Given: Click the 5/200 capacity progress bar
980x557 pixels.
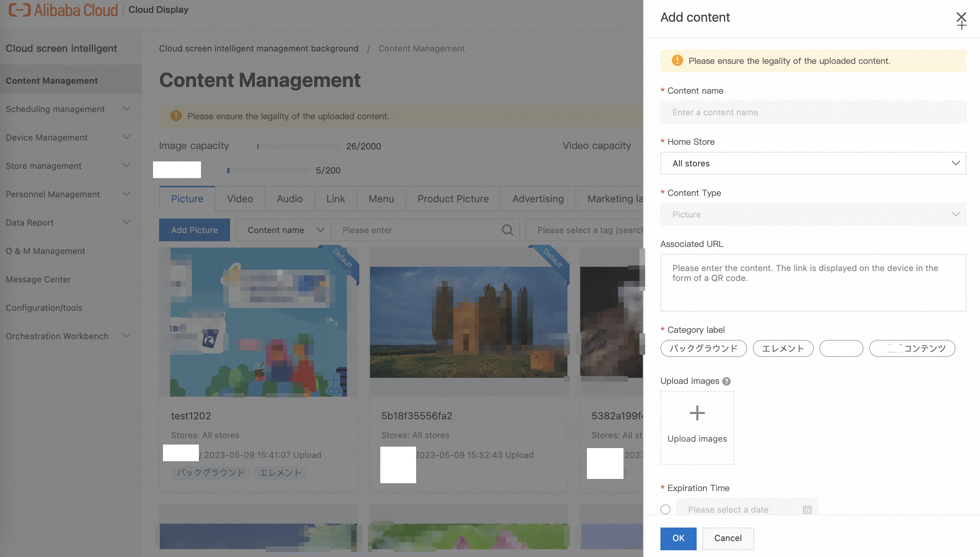Looking at the screenshot, I should [268, 170].
